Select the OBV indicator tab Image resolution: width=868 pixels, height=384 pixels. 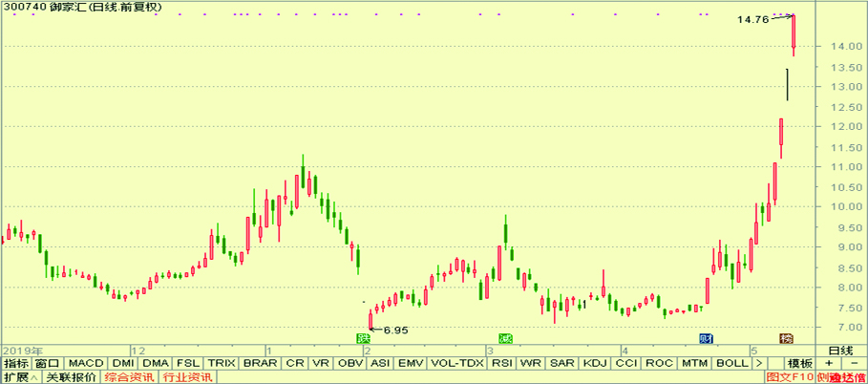351,364
